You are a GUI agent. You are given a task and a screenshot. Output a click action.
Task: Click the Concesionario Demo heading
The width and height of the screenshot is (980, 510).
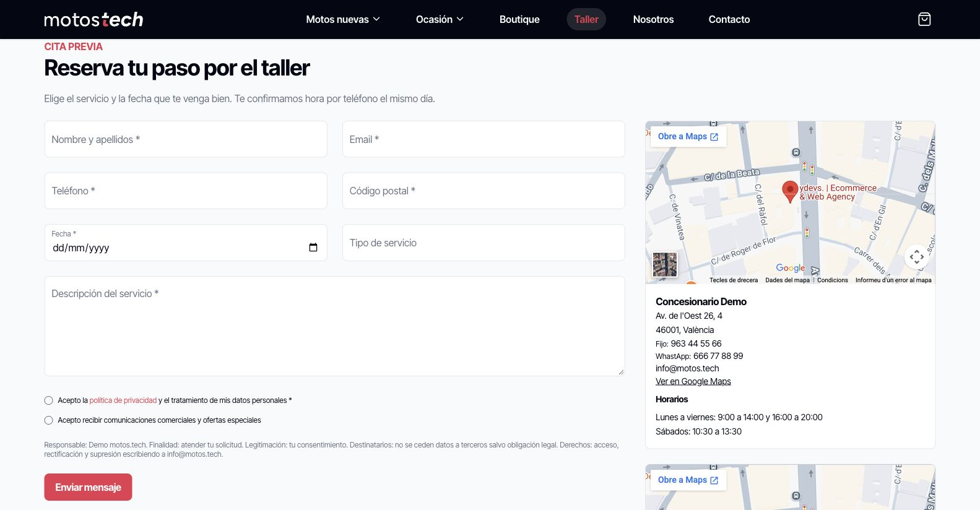701,301
